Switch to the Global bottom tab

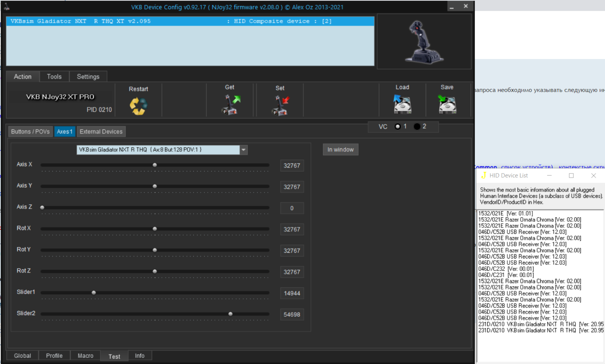tap(23, 356)
